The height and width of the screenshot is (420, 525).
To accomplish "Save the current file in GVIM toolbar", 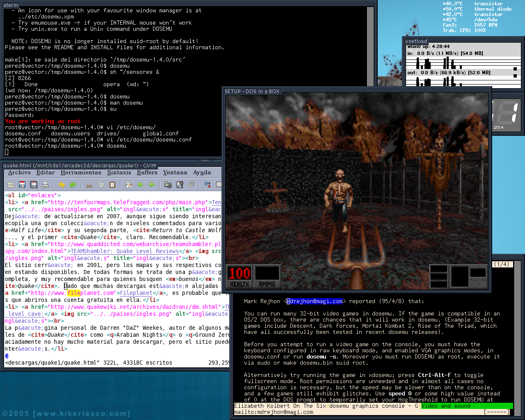I will (x=22, y=185).
